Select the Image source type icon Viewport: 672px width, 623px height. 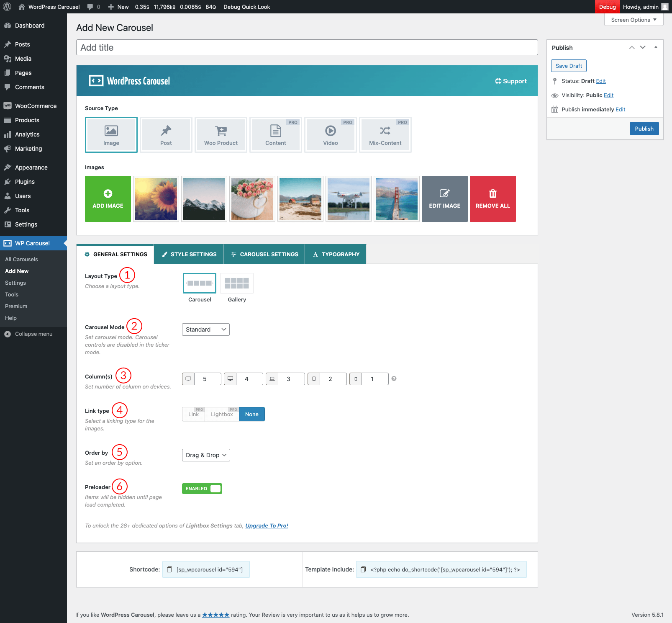tap(111, 131)
